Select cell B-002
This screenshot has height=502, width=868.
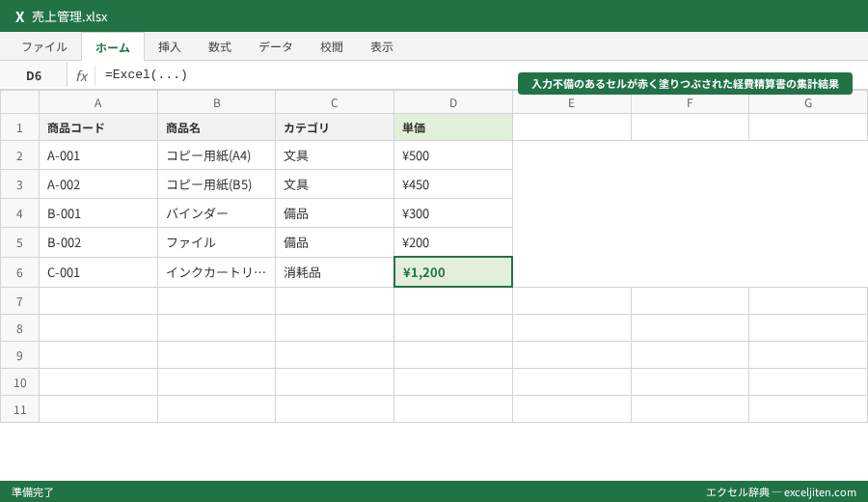98,242
